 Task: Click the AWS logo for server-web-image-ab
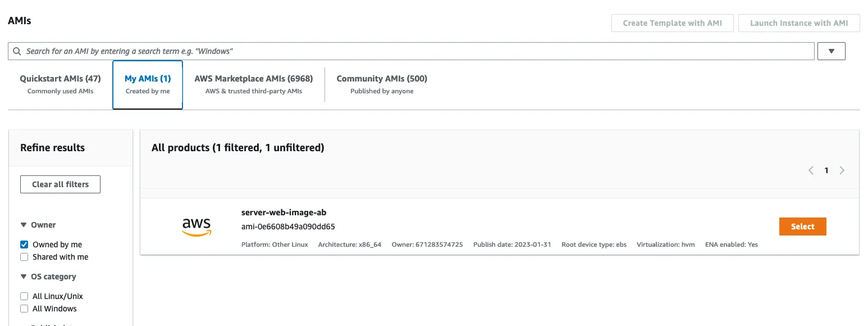click(197, 226)
